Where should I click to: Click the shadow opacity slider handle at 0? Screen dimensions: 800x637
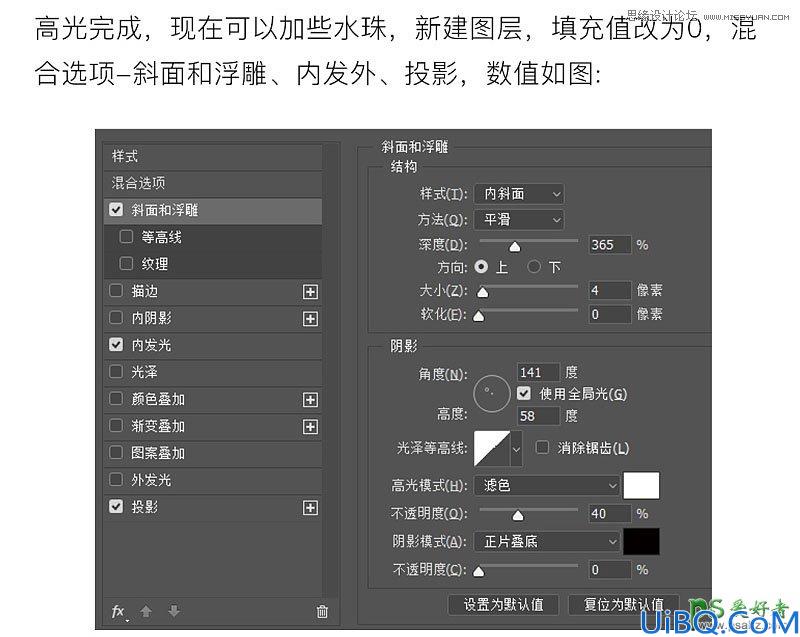point(479,571)
